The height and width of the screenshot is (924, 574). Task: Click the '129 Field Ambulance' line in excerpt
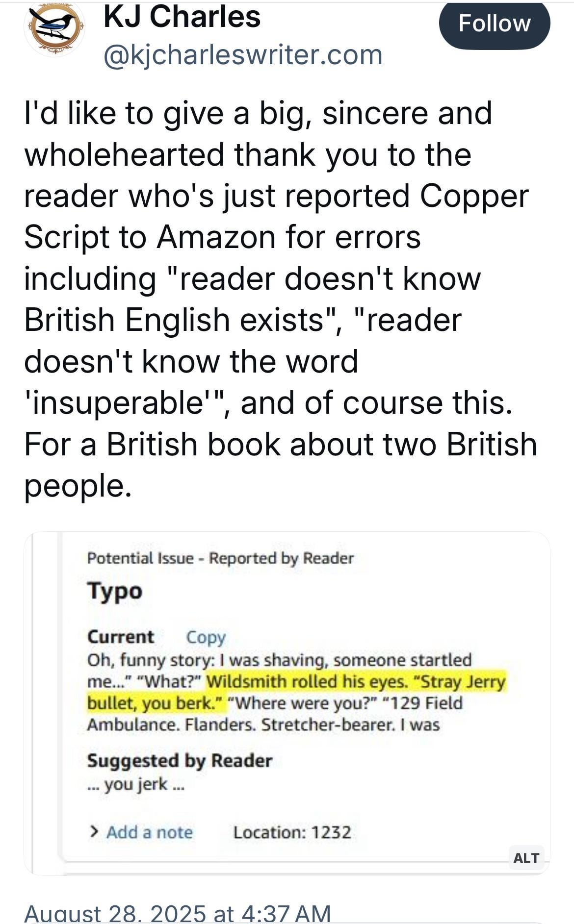click(x=275, y=714)
